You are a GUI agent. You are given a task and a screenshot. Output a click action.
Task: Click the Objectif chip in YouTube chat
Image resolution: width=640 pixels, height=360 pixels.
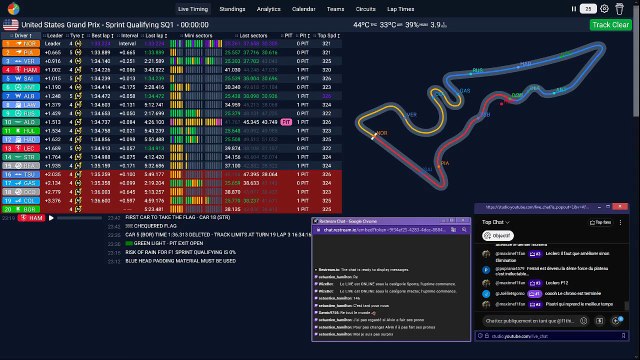498,236
